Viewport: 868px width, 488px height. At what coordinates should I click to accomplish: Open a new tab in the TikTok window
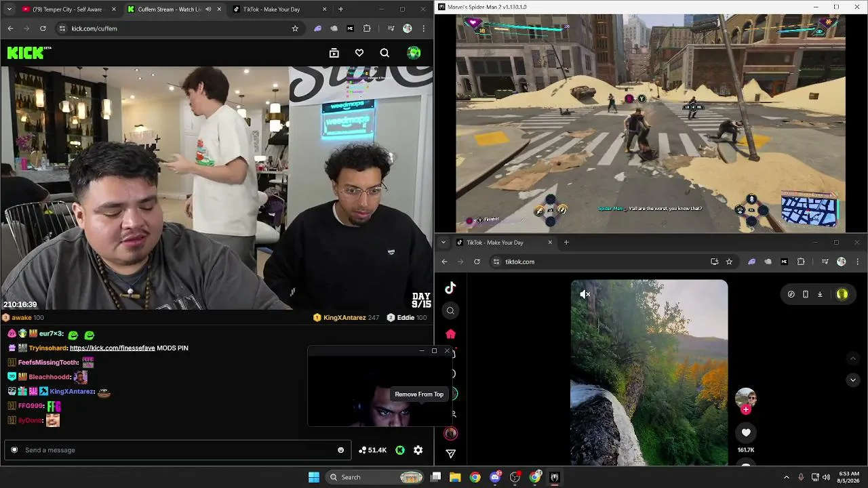point(566,243)
